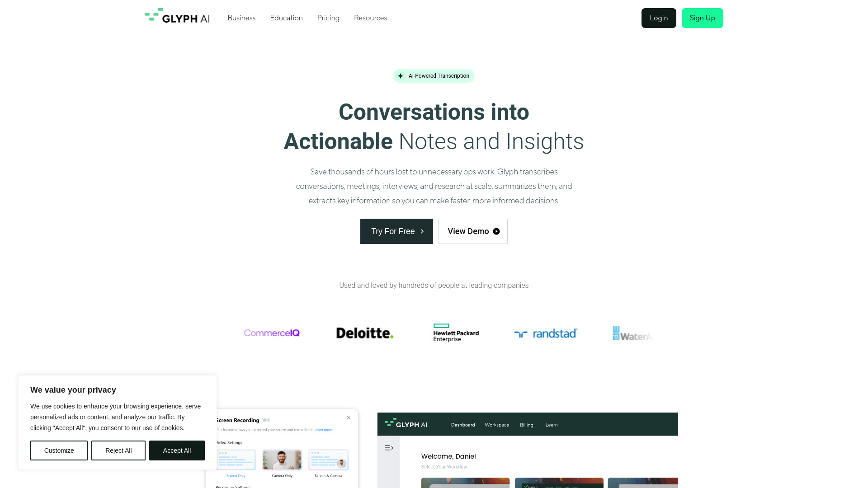The width and height of the screenshot is (868, 488).
Task: Accept all cookies via Accept All button
Action: pyautogui.click(x=177, y=450)
